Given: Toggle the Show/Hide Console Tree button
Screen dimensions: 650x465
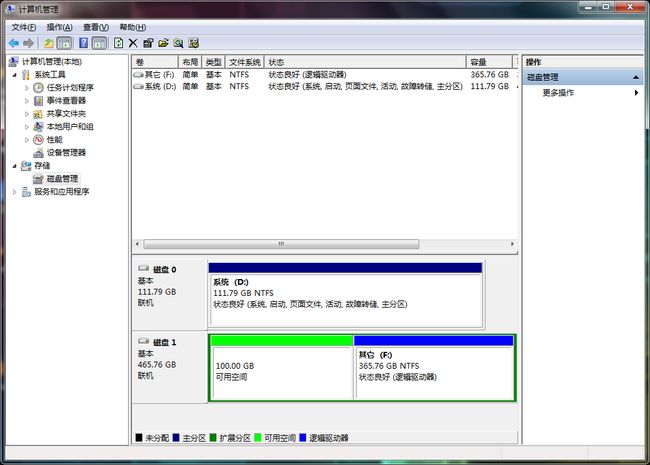Looking at the screenshot, I should click(x=64, y=43).
